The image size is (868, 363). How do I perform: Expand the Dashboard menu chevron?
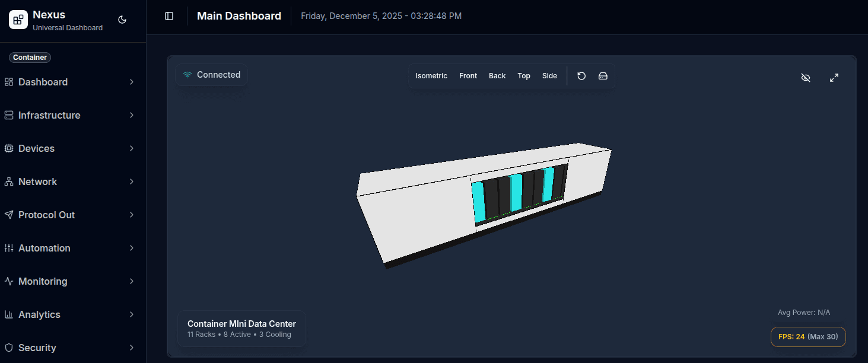click(x=132, y=82)
